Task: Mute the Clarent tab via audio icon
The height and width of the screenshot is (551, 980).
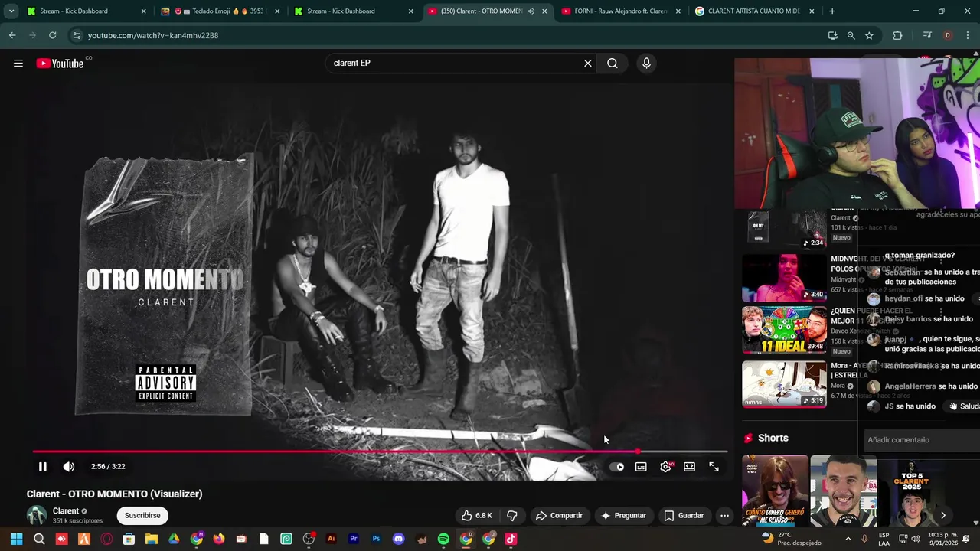Action: [x=531, y=11]
